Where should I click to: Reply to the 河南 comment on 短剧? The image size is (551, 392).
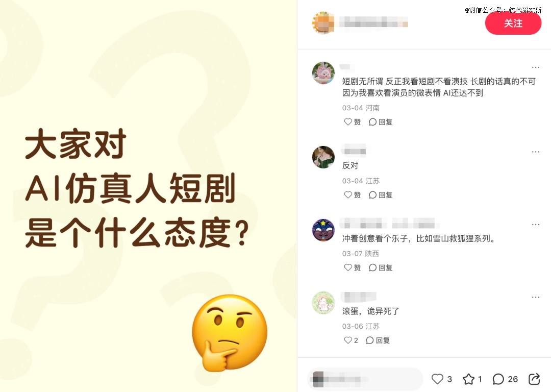pyautogui.click(x=381, y=121)
